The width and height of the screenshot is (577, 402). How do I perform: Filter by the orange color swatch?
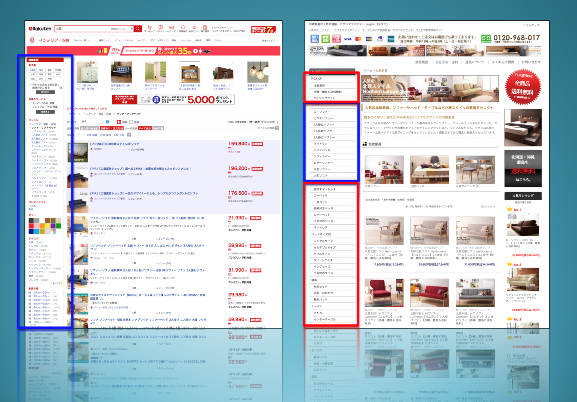pos(42,226)
